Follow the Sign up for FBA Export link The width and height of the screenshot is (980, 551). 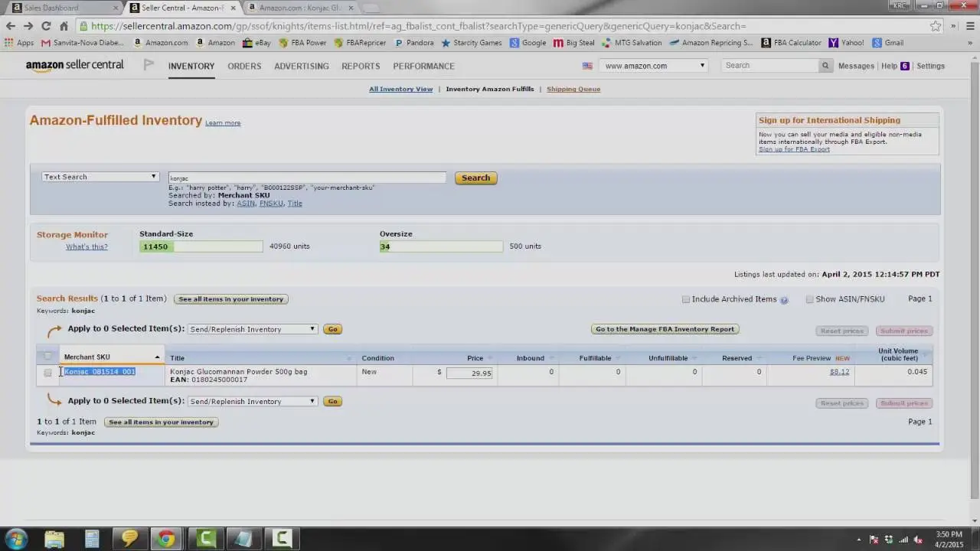coord(794,149)
